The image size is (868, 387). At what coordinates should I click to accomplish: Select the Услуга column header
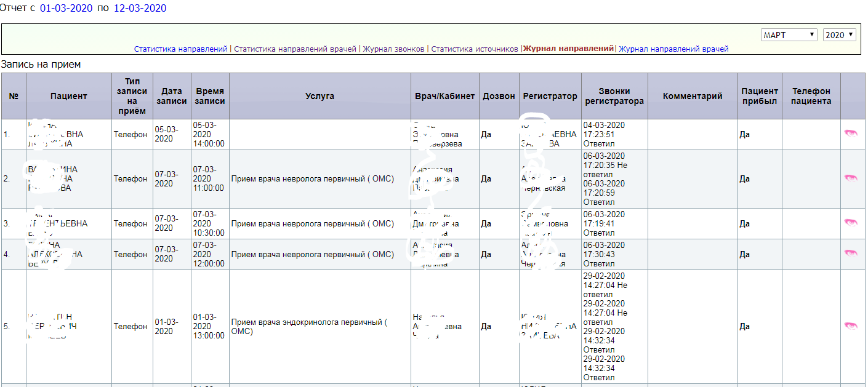319,97
